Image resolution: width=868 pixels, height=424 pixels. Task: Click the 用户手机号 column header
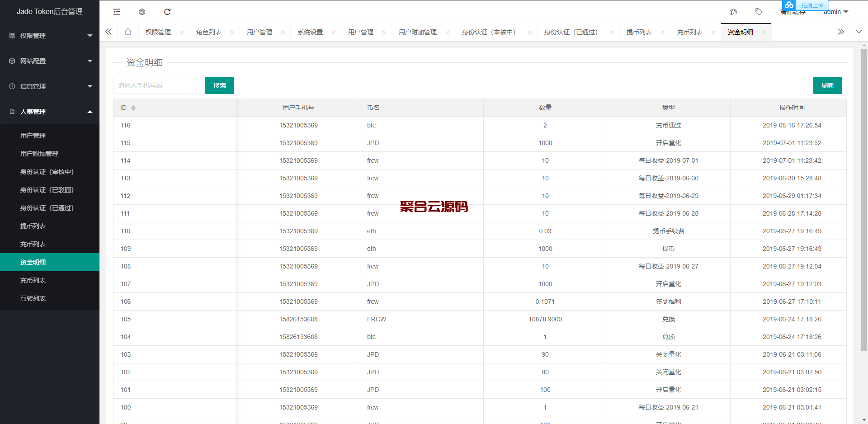tap(298, 108)
